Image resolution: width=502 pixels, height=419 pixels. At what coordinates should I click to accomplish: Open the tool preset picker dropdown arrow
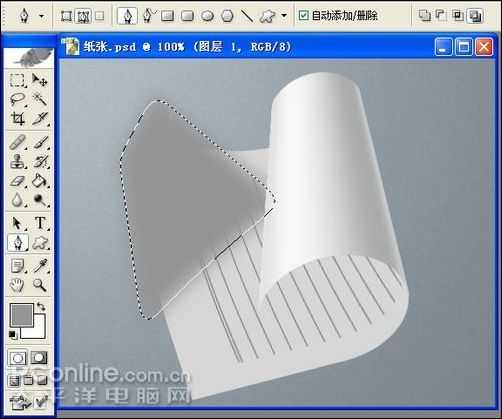(x=42, y=16)
